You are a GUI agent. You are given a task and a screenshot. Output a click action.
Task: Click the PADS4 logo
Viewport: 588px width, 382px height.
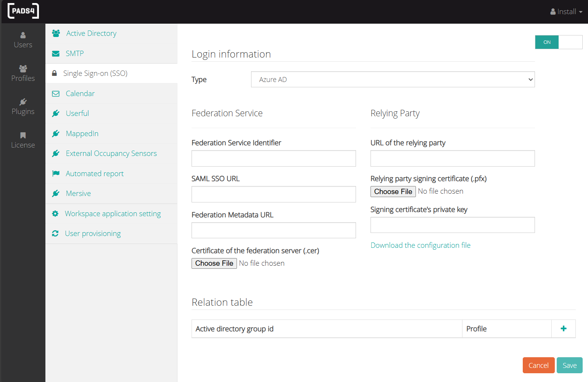23,11
